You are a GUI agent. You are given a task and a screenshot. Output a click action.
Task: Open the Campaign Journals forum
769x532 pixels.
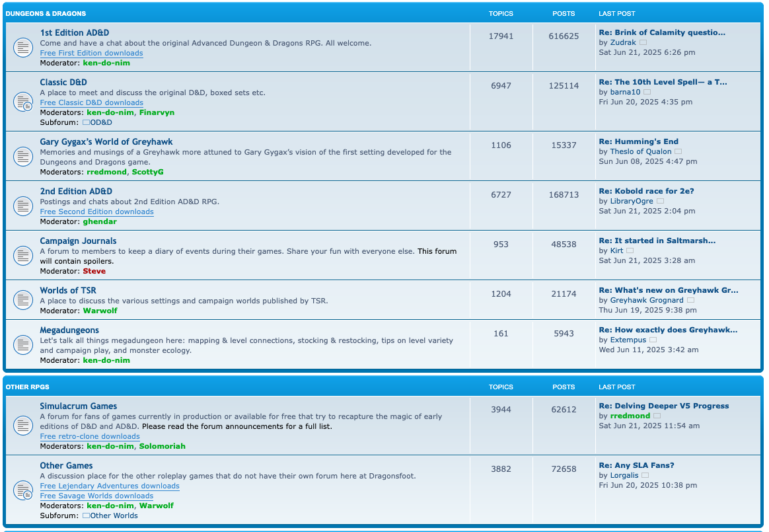click(78, 241)
